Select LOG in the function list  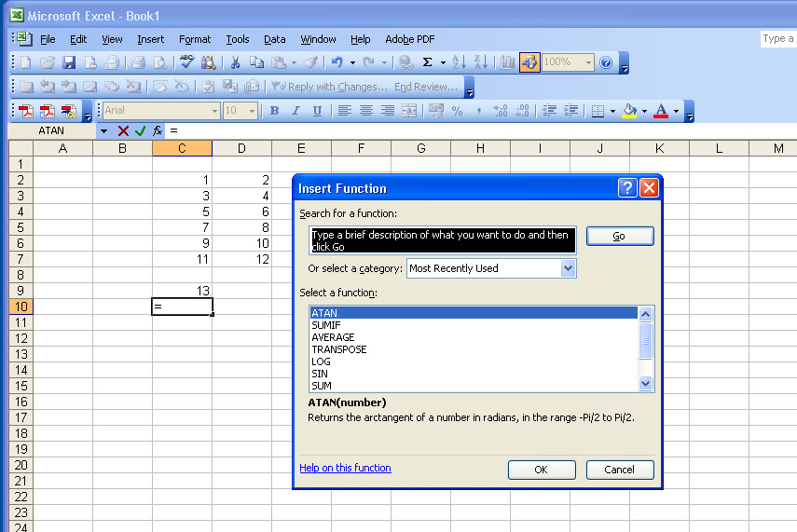(x=474, y=361)
